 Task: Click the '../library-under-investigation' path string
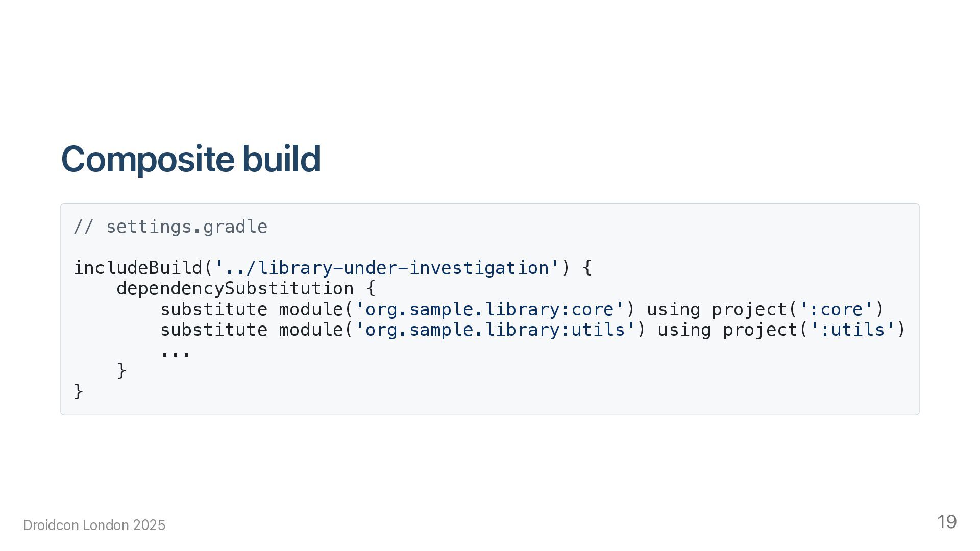[x=387, y=268]
